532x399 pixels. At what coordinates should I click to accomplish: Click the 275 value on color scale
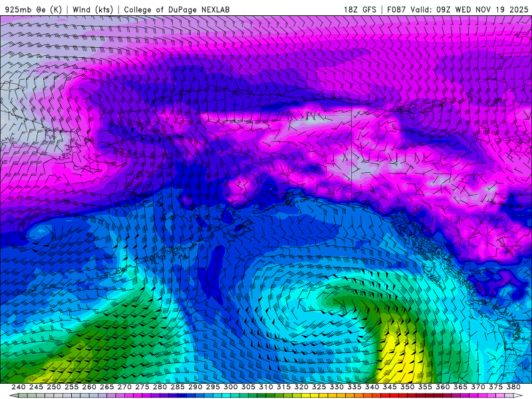click(x=142, y=387)
